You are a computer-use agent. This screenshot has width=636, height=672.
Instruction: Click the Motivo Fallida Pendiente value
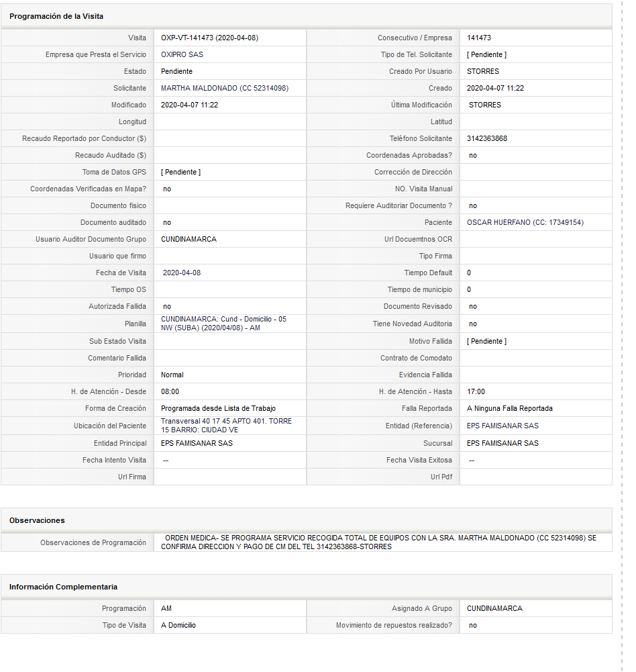point(486,341)
